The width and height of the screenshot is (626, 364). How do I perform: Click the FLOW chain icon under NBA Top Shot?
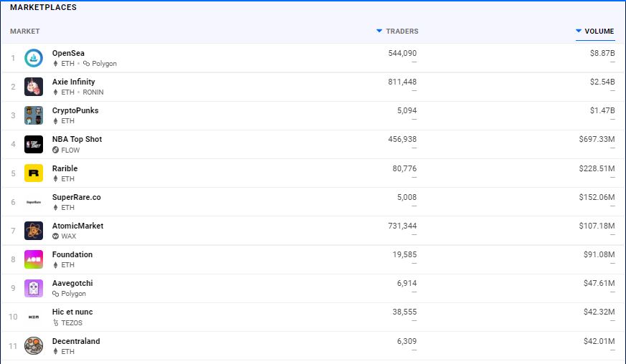point(55,150)
